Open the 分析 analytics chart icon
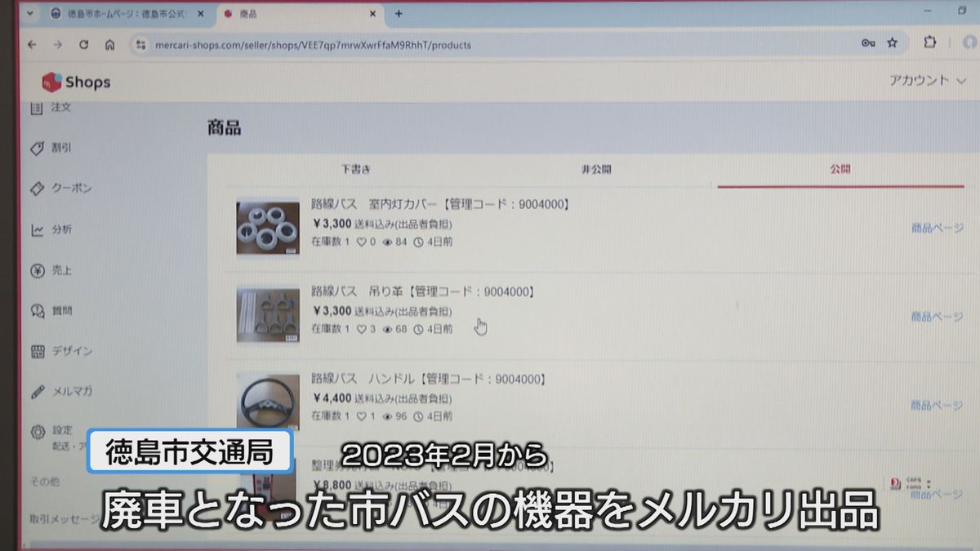 point(37,230)
